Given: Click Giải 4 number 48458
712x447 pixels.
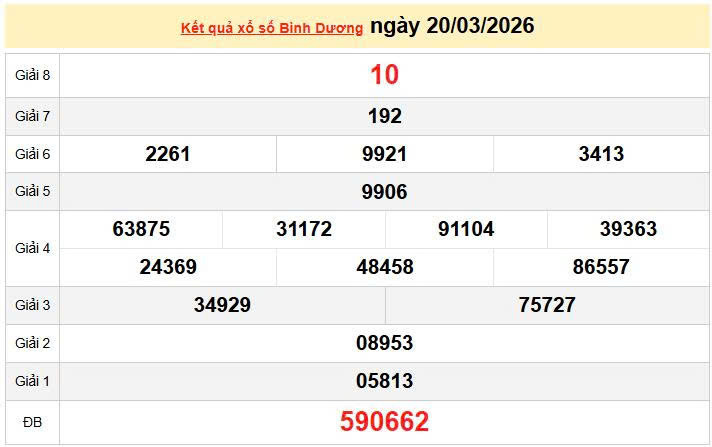Looking at the screenshot, I should (385, 267).
